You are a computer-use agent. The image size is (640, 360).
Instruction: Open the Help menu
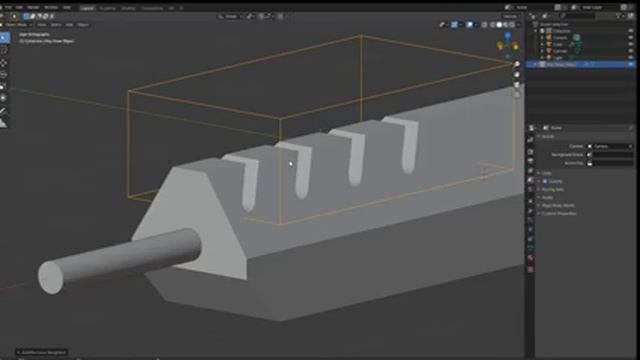coord(67,7)
